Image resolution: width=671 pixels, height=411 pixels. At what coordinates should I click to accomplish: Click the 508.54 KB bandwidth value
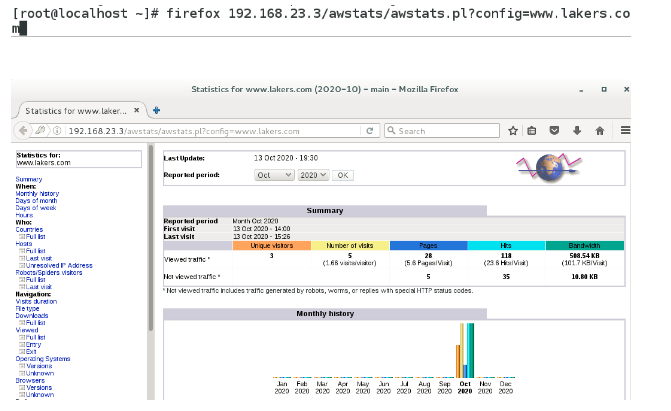point(585,256)
